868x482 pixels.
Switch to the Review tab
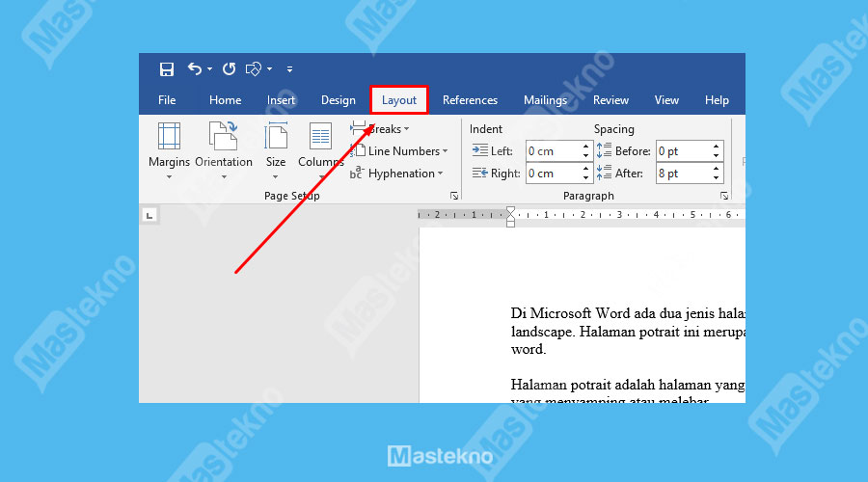[610, 100]
